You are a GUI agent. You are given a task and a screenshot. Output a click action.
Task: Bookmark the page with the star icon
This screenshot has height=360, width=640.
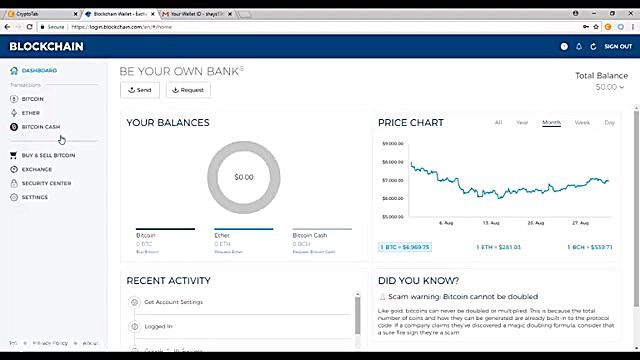596,27
